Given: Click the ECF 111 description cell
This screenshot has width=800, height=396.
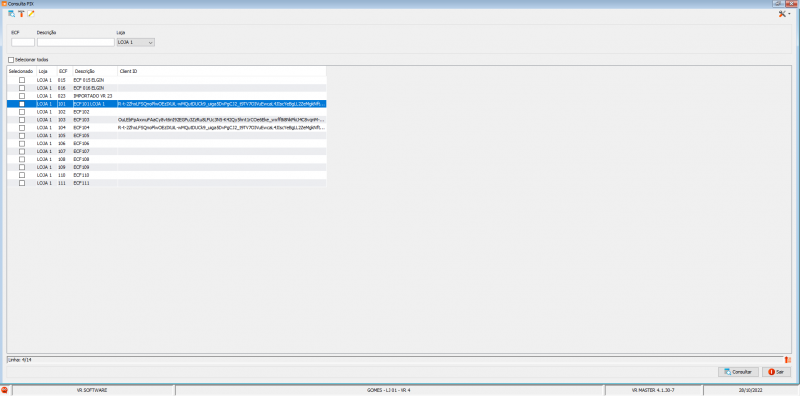Looking at the screenshot, I should (x=95, y=183).
